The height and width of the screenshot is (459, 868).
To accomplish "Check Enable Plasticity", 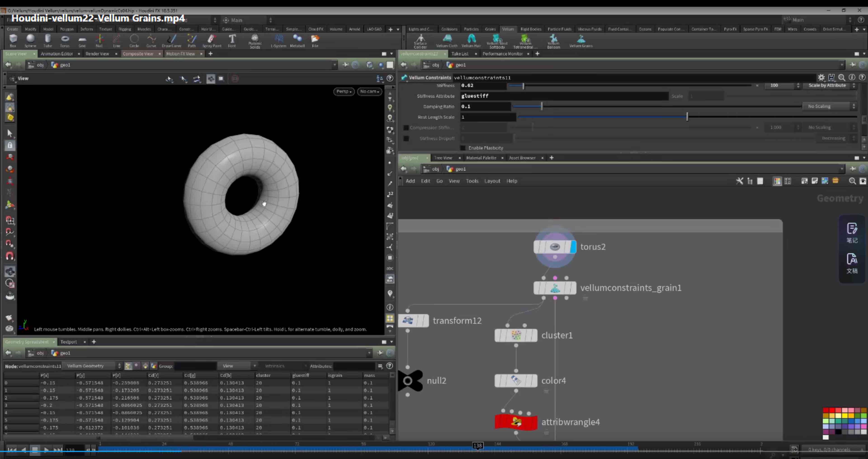I will (x=463, y=148).
